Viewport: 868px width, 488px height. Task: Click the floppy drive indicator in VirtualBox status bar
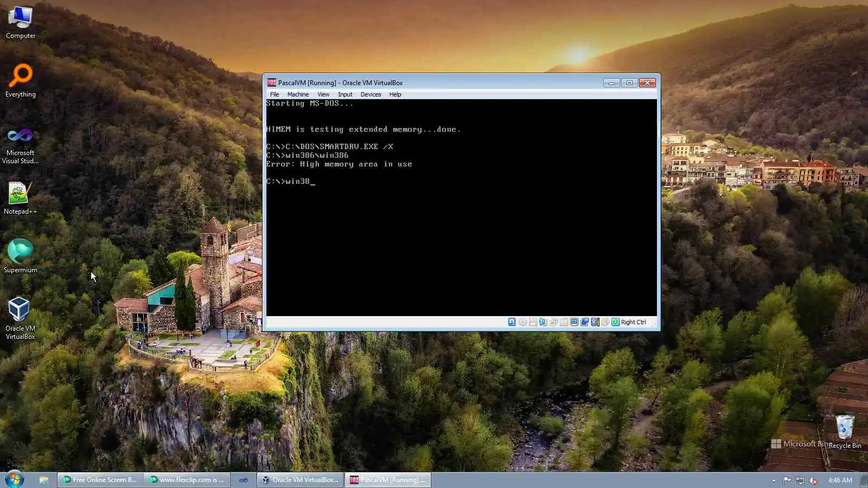coord(533,322)
